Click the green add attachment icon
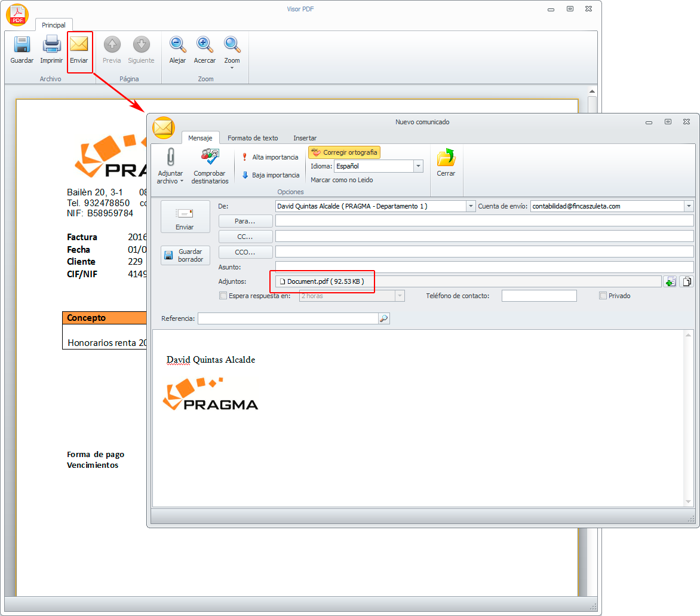Image resolution: width=700 pixels, height=616 pixels. (670, 282)
